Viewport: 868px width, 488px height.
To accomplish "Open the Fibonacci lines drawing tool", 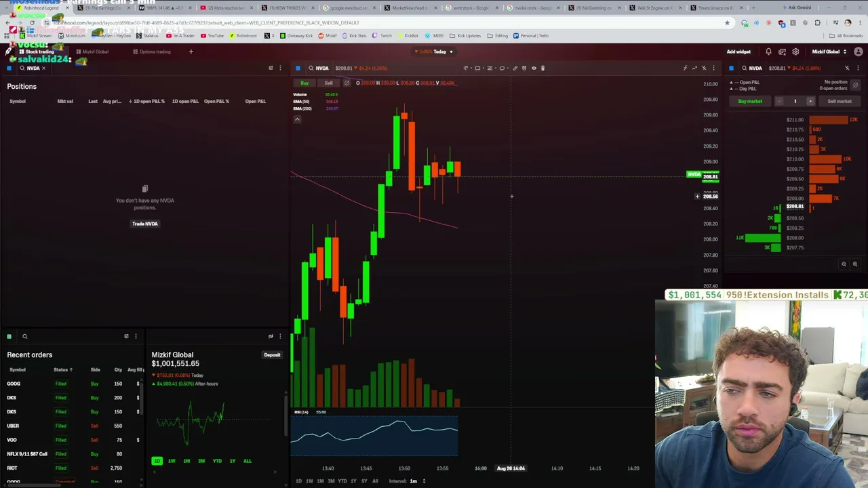I will 490,68.
